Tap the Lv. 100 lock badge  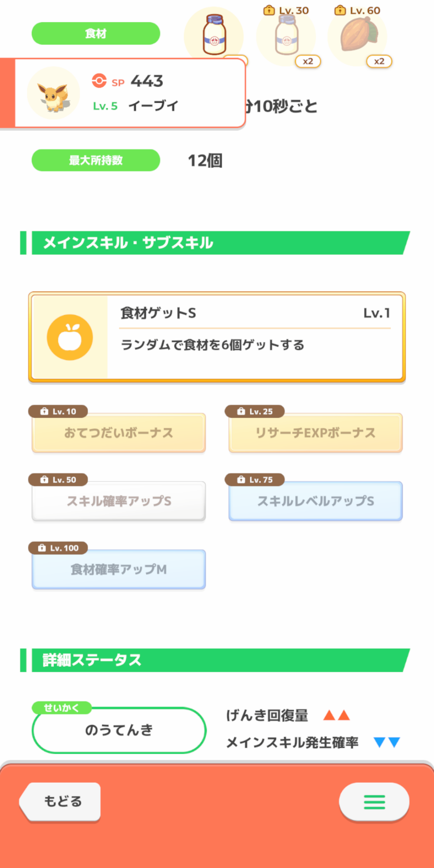58,548
